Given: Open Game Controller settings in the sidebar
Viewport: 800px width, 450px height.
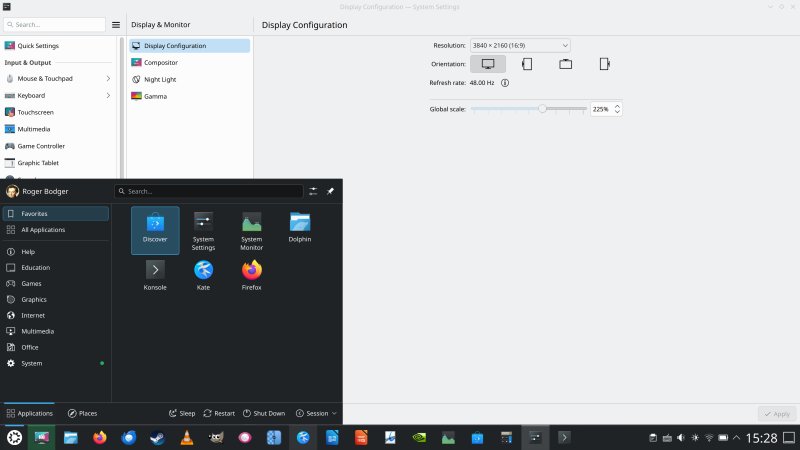Looking at the screenshot, I should (x=58, y=146).
